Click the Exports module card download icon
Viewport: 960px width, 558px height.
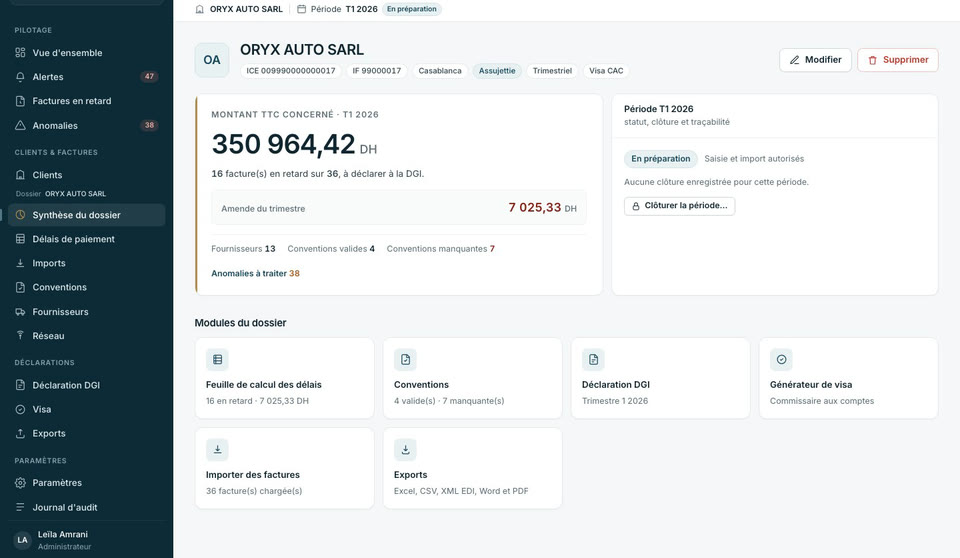(405, 450)
